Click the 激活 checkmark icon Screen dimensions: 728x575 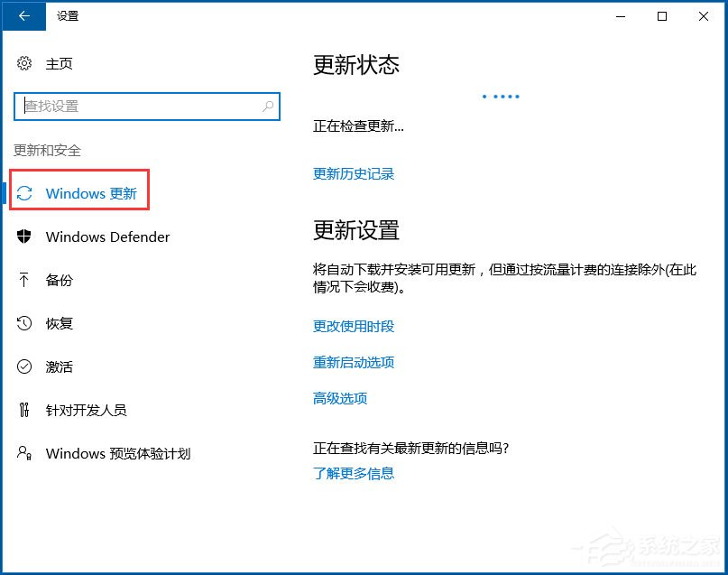[x=26, y=366]
